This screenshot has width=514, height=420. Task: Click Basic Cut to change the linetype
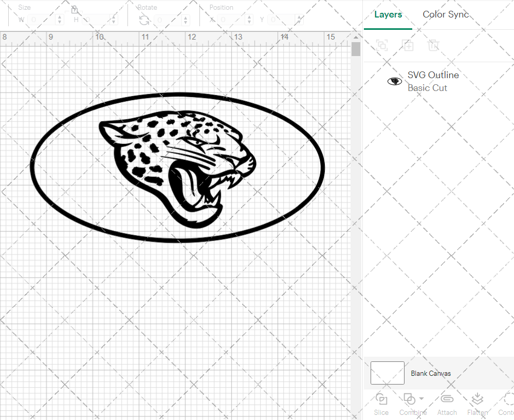(428, 88)
